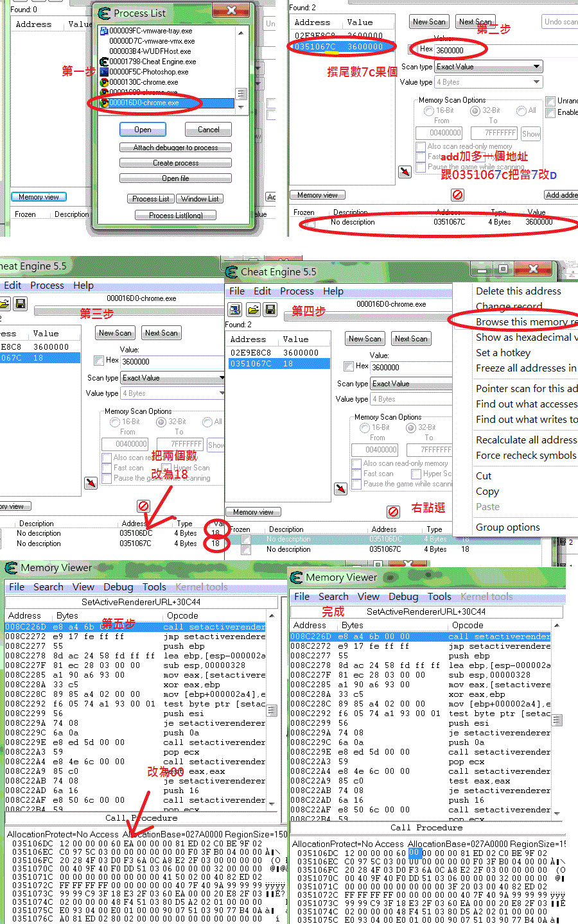The width and height of the screenshot is (578, 924).
Task: Click red clear-list icon in top-right window
Action: pyautogui.click(x=457, y=194)
